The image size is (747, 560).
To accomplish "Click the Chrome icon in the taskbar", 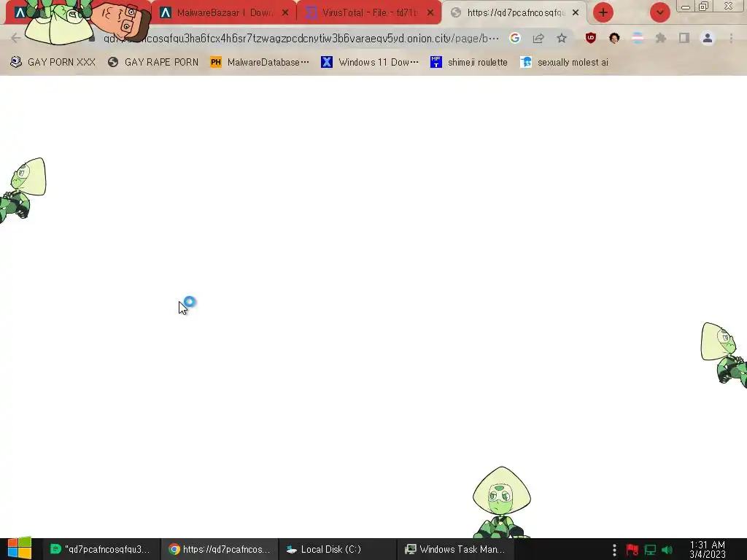I will (x=174, y=550).
